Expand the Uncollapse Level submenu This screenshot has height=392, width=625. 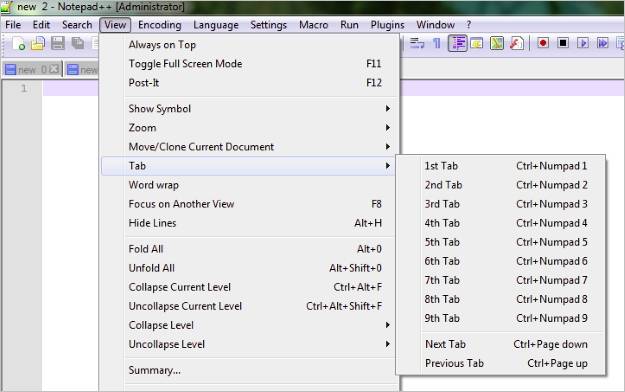coord(248,345)
